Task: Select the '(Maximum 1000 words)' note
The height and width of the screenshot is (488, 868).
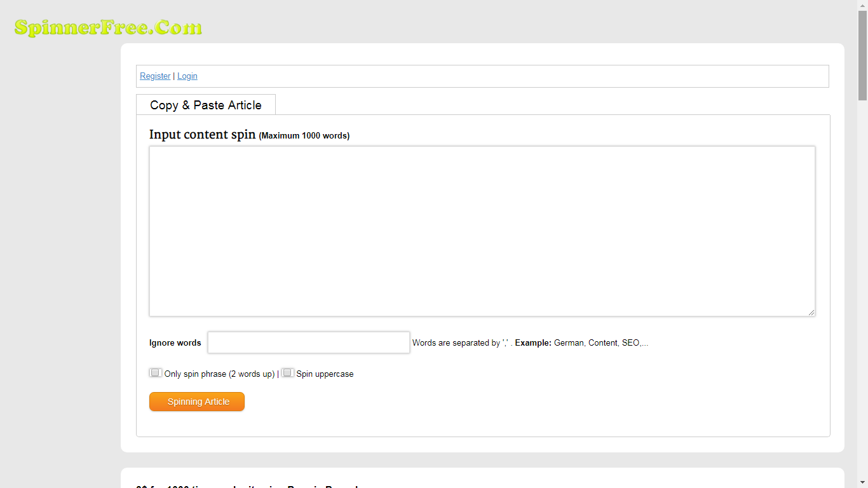Action: click(304, 136)
